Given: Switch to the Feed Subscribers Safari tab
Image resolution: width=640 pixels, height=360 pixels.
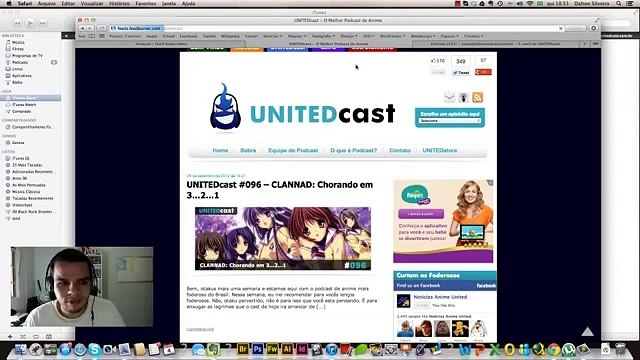Looking at the screenshot, I should pos(162,44).
